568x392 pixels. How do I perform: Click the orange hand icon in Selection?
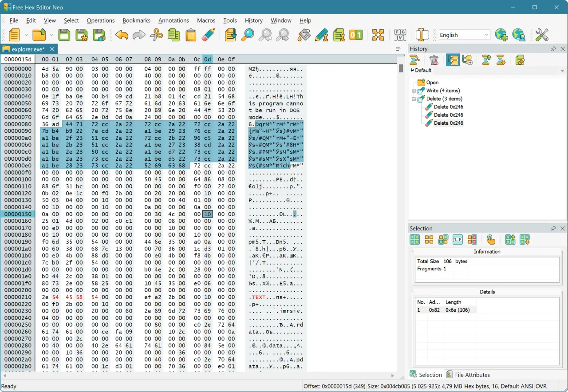(x=490, y=240)
